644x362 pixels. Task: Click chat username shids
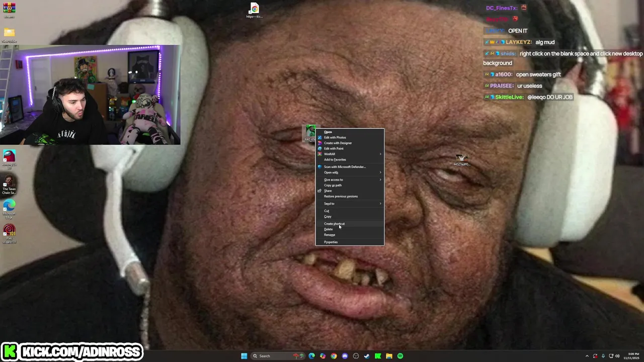tap(509, 54)
